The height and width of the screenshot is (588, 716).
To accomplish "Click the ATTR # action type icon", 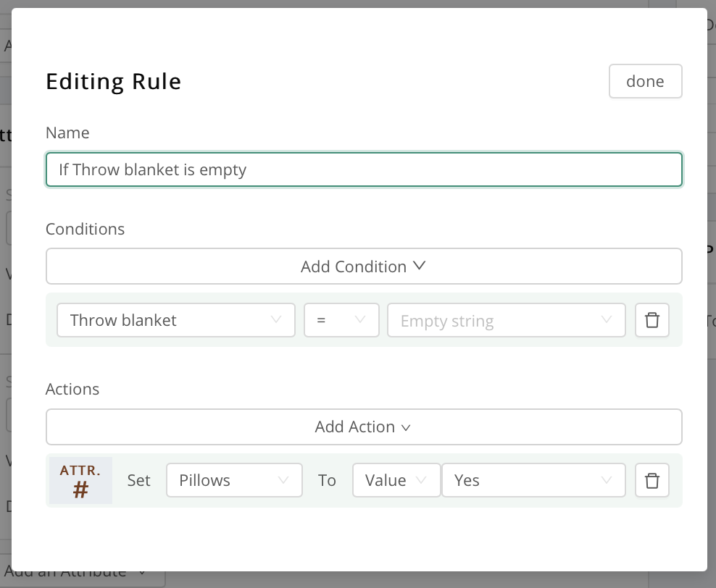I will click(80, 480).
